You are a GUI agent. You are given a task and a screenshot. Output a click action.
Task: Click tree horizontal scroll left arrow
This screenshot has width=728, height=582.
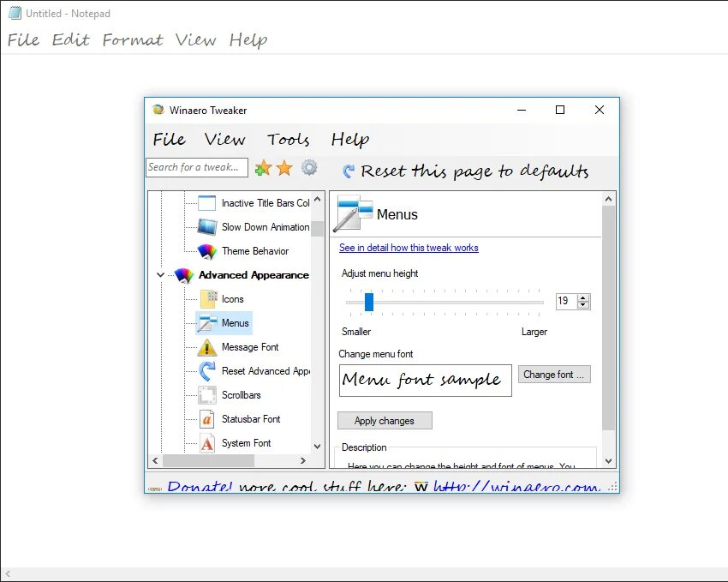tap(155, 461)
